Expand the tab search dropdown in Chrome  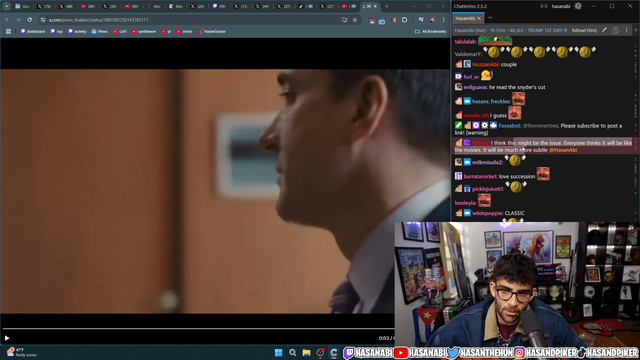(x=7, y=6)
